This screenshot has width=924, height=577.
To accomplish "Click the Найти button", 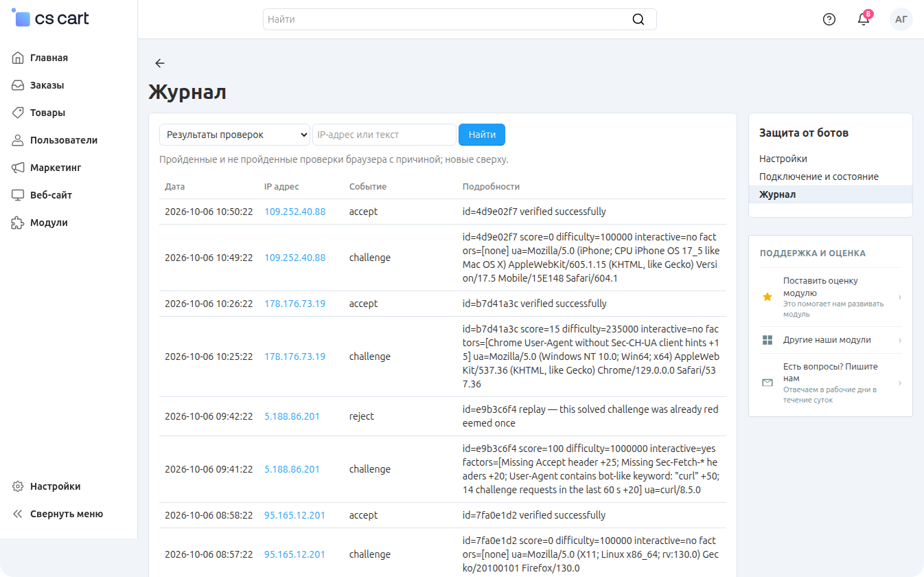I will pos(482,135).
